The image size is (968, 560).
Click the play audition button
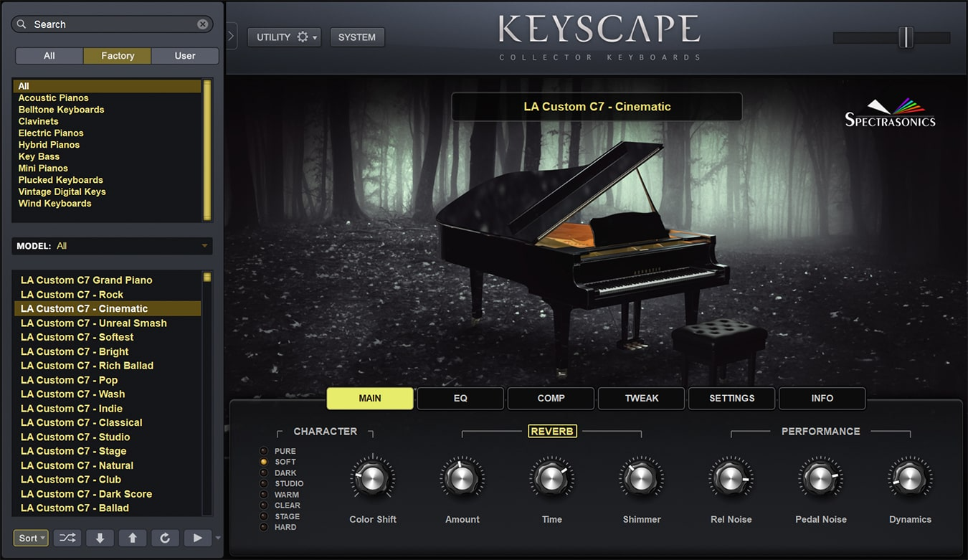198,538
